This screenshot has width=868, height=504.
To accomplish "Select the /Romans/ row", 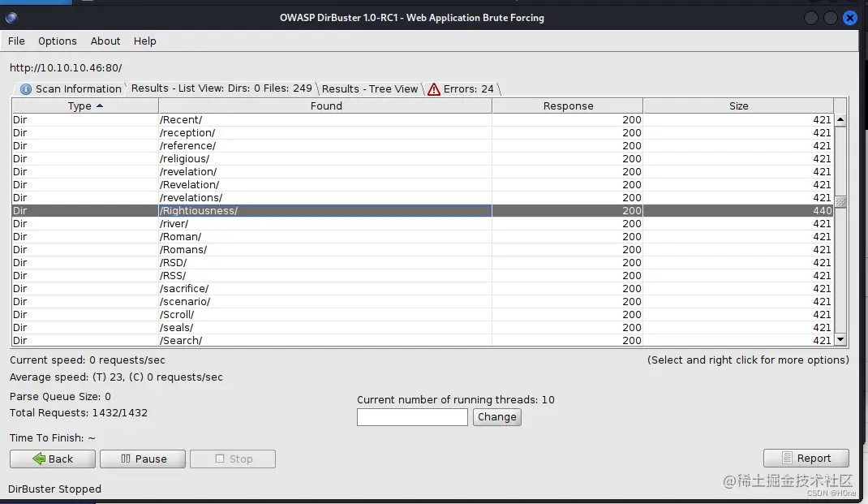I will click(x=423, y=250).
